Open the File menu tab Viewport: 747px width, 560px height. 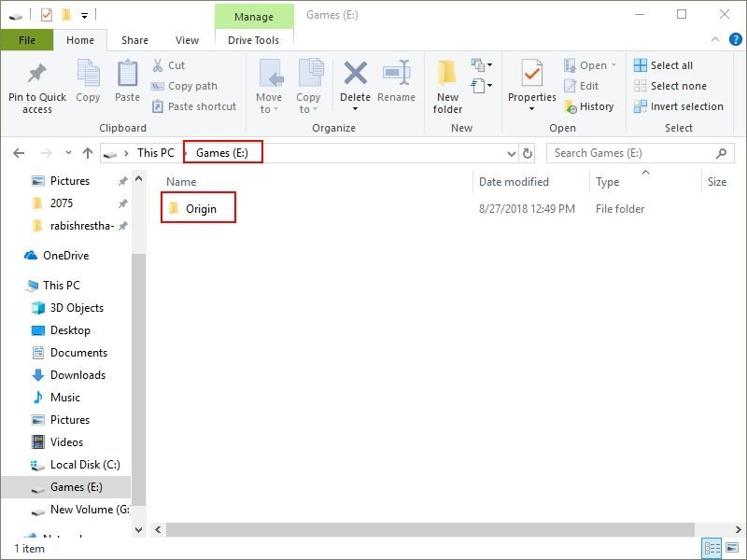pos(27,40)
